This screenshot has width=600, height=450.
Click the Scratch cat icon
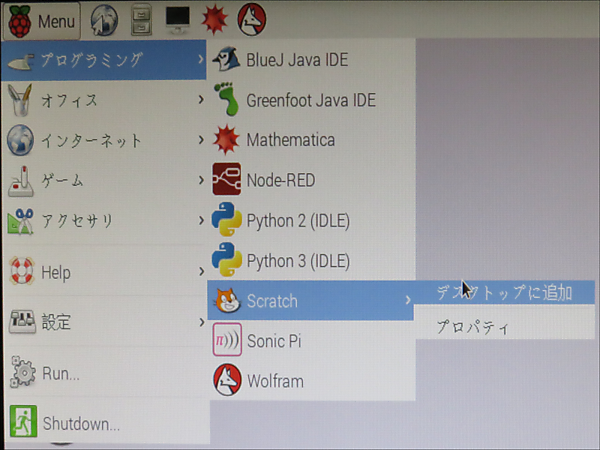(228, 300)
